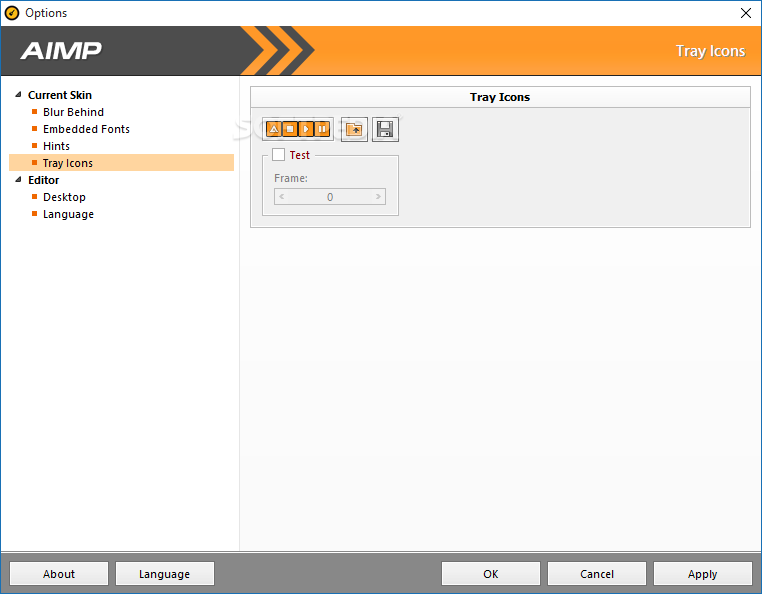Select the Editor category

(x=44, y=180)
